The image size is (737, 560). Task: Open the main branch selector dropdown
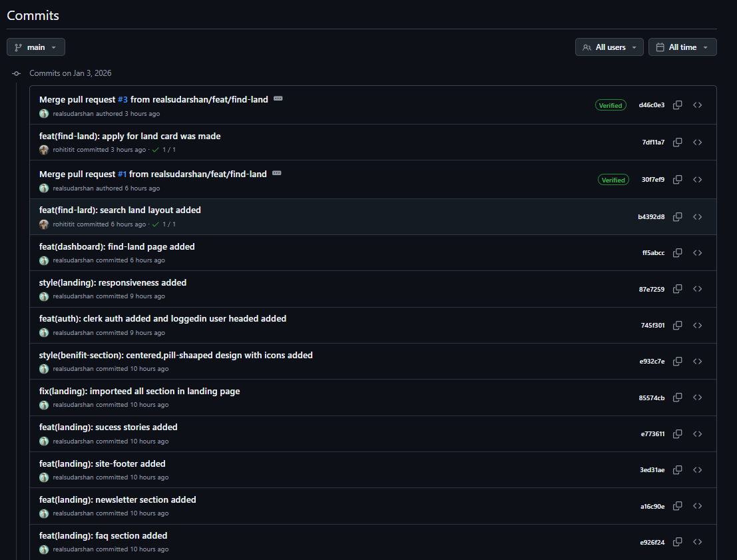[35, 47]
